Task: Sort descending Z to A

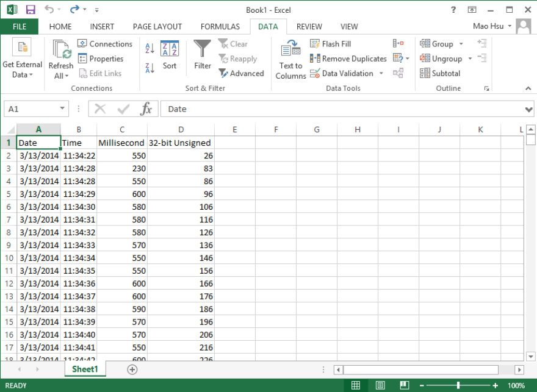Action: pyautogui.click(x=150, y=68)
